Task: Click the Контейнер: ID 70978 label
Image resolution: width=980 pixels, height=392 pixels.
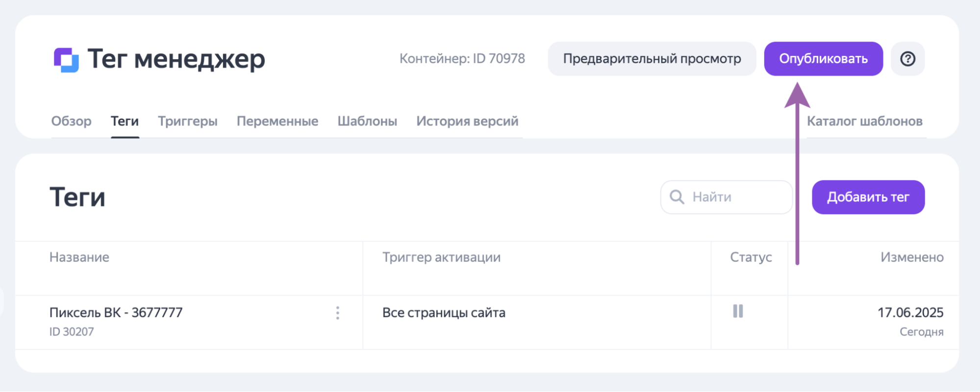Action: (x=462, y=59)
